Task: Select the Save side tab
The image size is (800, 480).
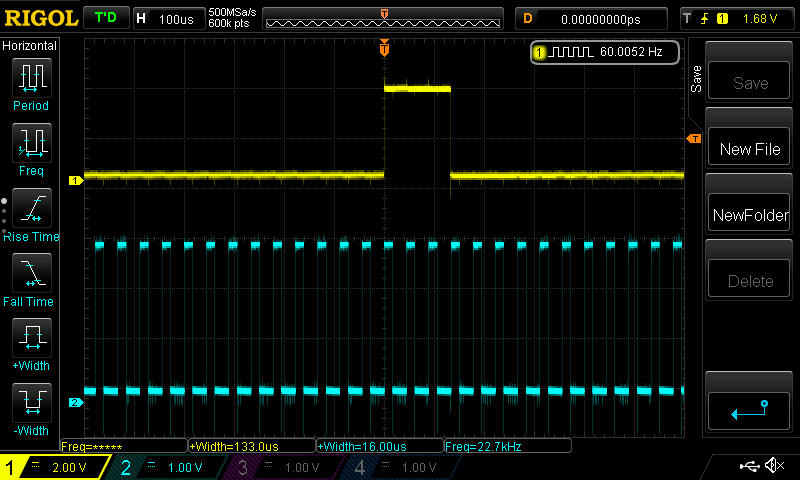Action: coord(696,79)
